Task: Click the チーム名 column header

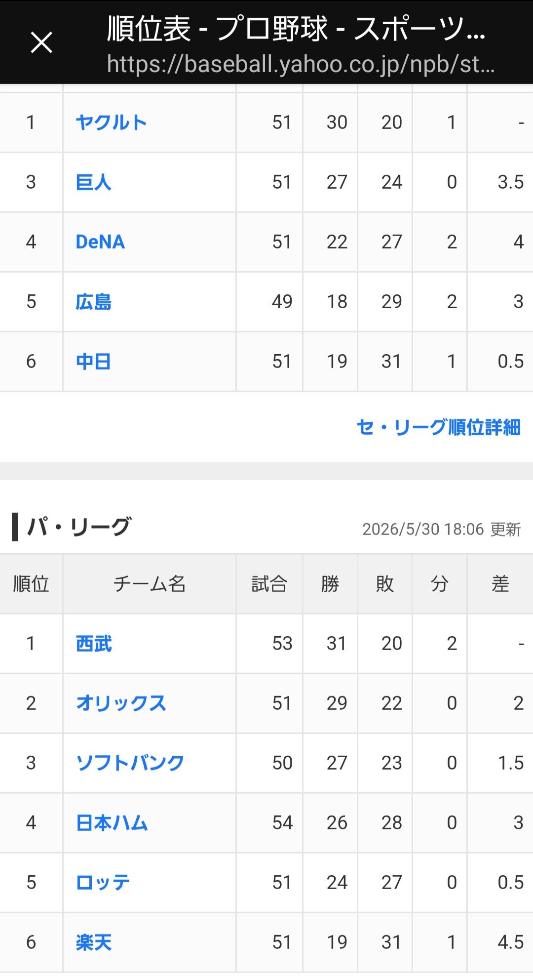Action: (x=150, y=584)
